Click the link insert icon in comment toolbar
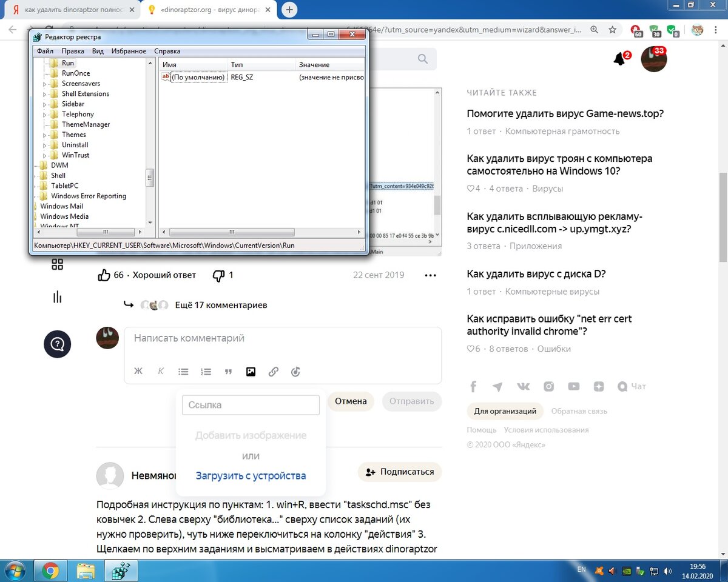This screenshot has width=728, height=582. coord(273,372)
